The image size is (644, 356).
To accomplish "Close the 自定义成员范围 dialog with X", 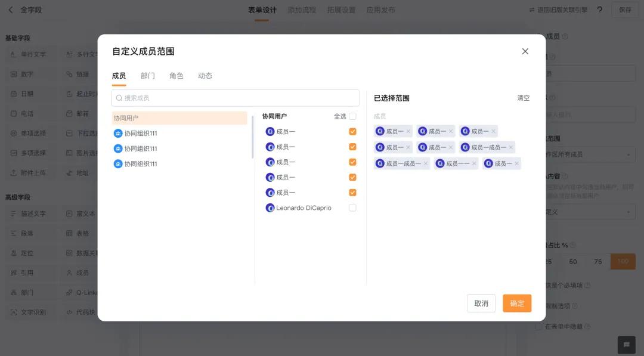I will coord(525,51).
